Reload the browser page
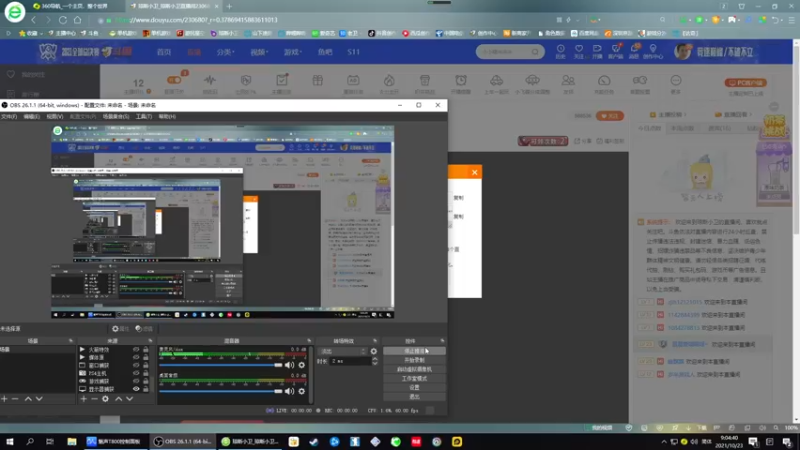The image size is (800, 450). 63,20
